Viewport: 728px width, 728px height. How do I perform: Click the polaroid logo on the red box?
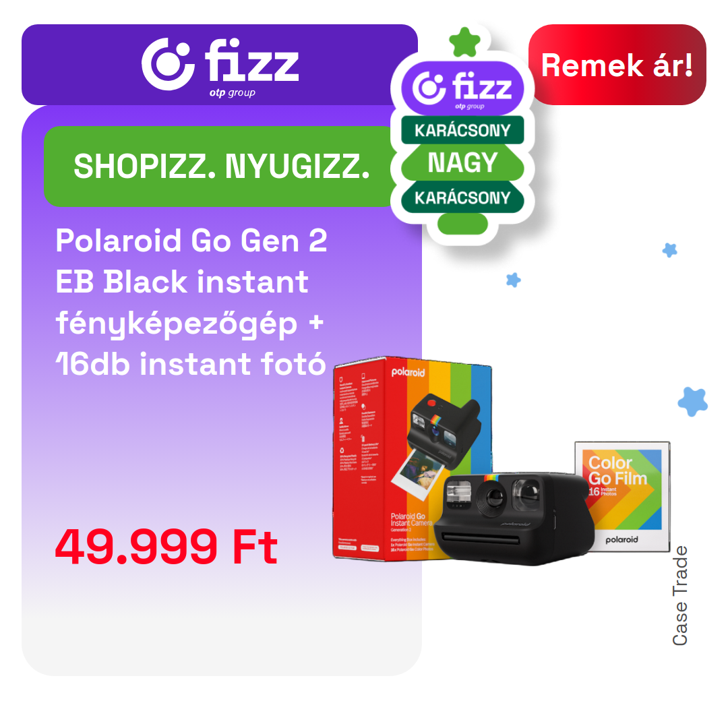click(x=408, y=372)
